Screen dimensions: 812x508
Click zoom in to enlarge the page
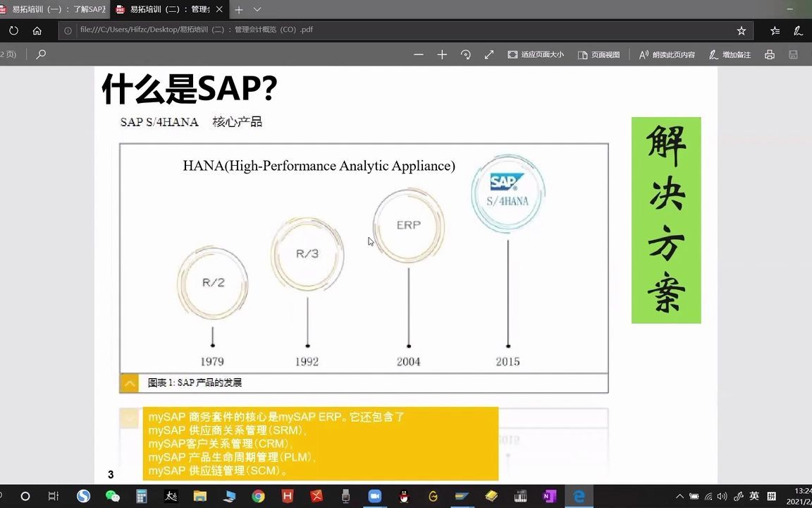click(x=442, y=54)
